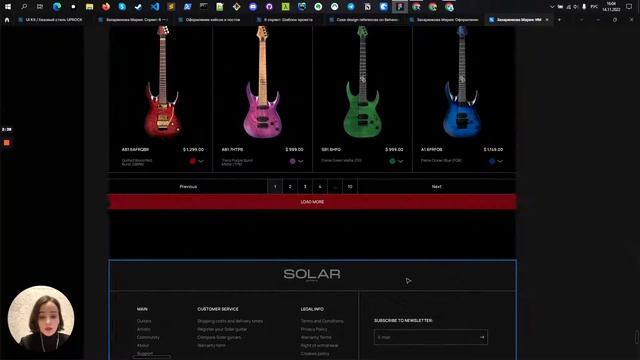Submit the newsletter email arrow
Screen dimensions: 640x360
(482, 337)
